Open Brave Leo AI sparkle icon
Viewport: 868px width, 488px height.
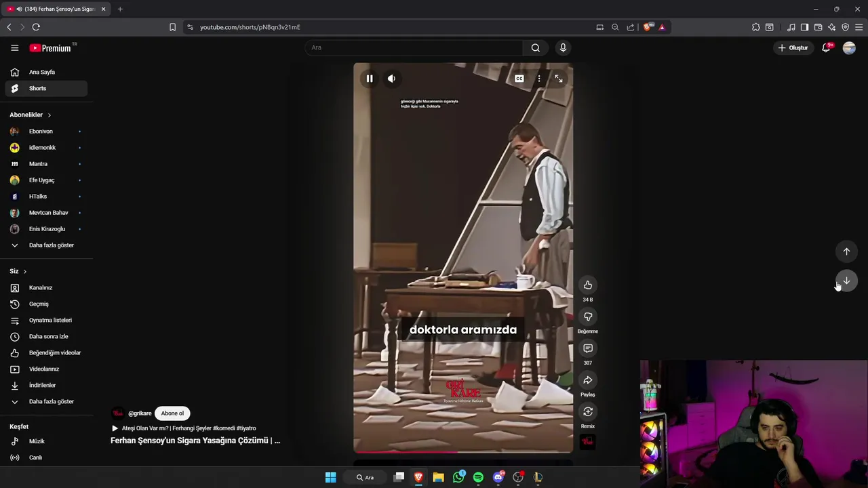(831, 27)
